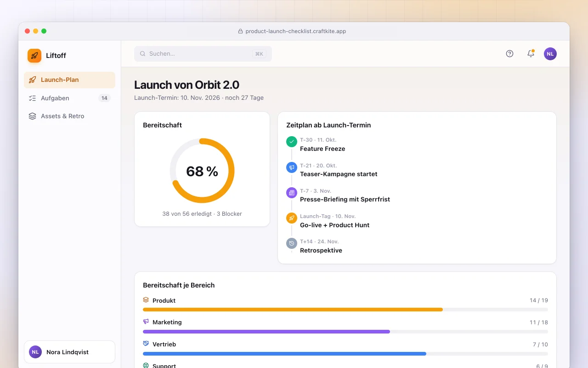Click the Marketing megaphone icon

pyautogui.click(x=146, y=322)
